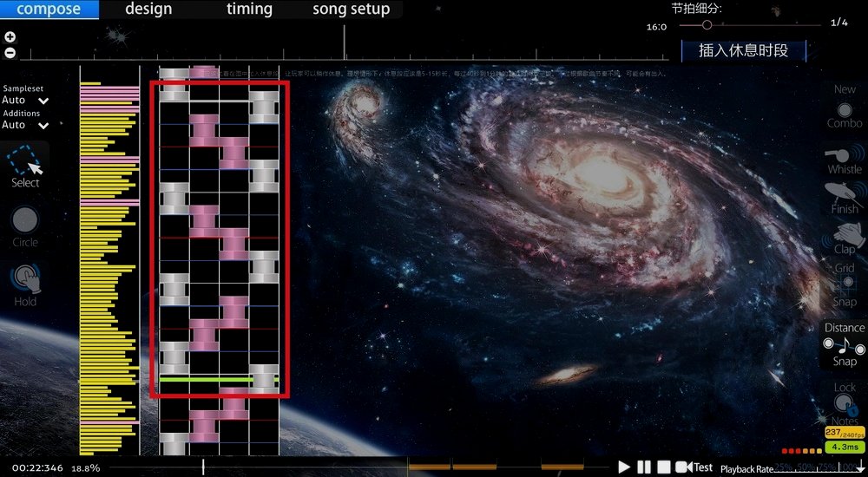Viewport: 868px width, 477px height.
Task: Switch to the design tab
Action: (x=148, y=10)
